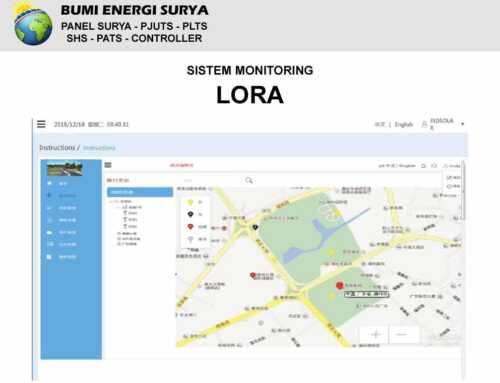Click the yellow marker in the map legend
This screenshot has width=500, height=383.
point(190,202)
